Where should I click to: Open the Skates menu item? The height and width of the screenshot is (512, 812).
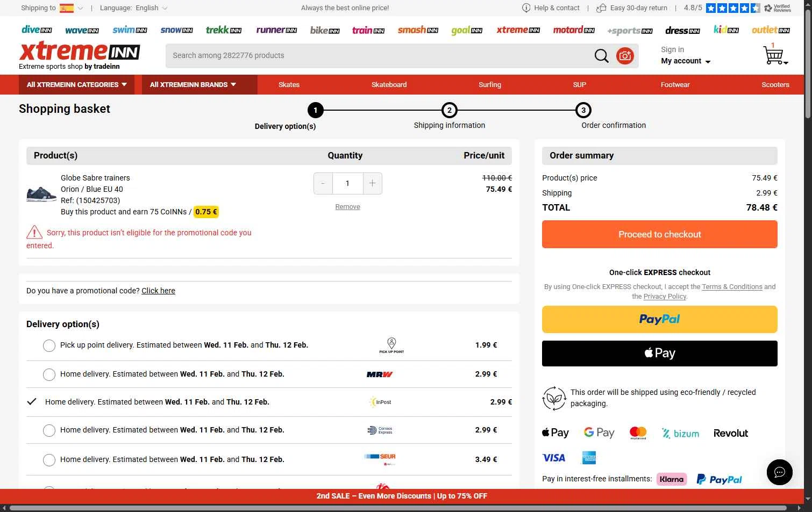pos(289,85)
